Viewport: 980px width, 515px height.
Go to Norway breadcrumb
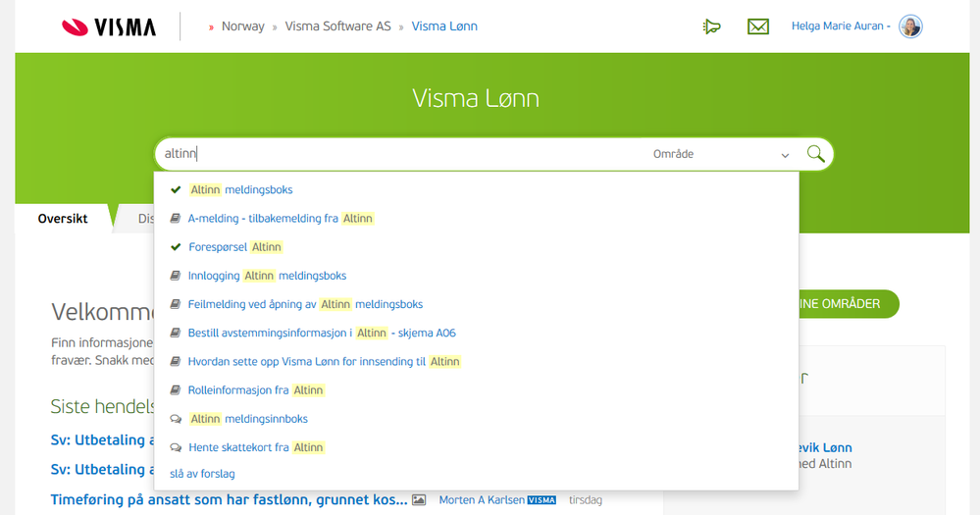[243, 26]
